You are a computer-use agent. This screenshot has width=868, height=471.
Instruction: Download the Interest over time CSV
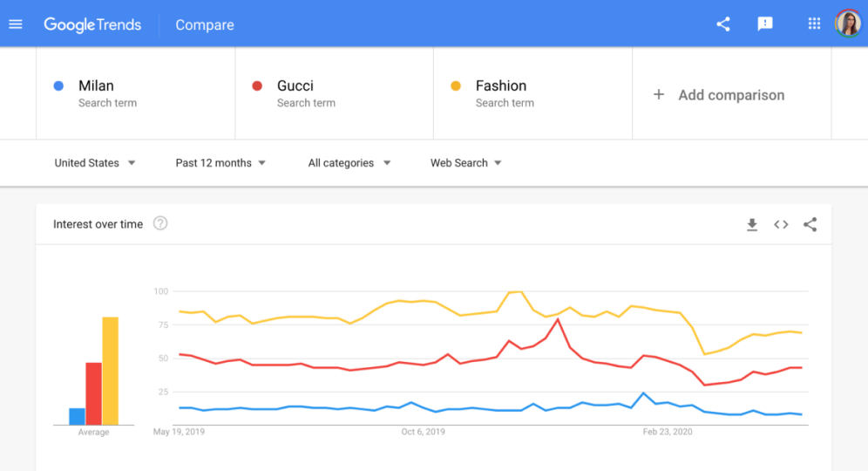752,224
